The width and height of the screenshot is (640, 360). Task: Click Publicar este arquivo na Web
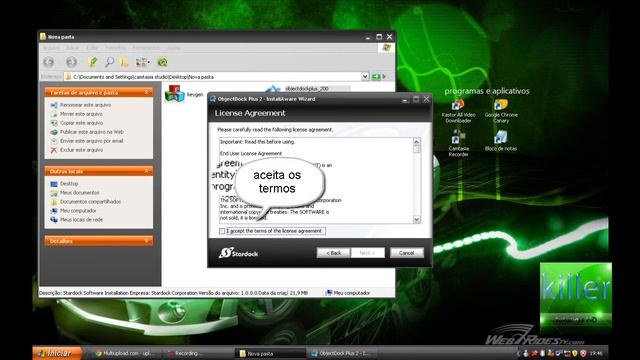pos(91,132)
